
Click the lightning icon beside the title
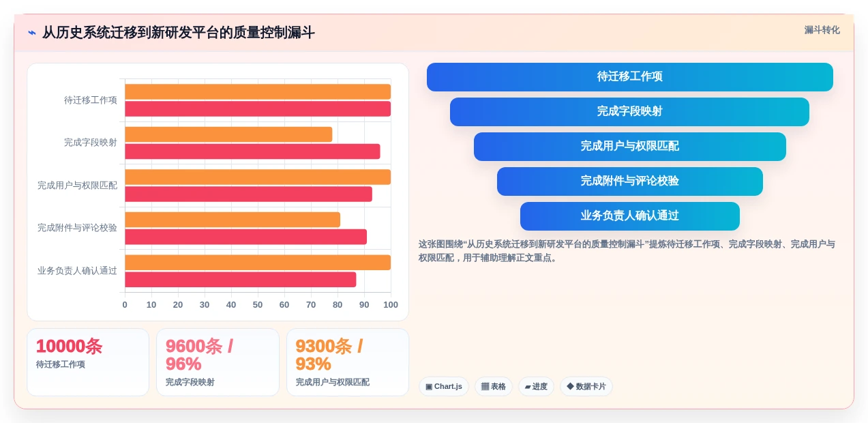point(32,33)
